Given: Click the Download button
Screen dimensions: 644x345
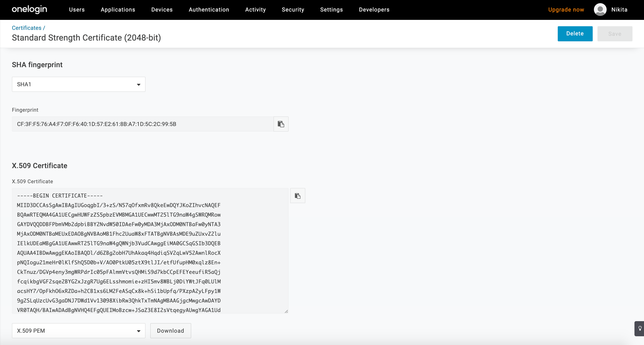Looking at the screenshot, I should [x=171, y=331].
